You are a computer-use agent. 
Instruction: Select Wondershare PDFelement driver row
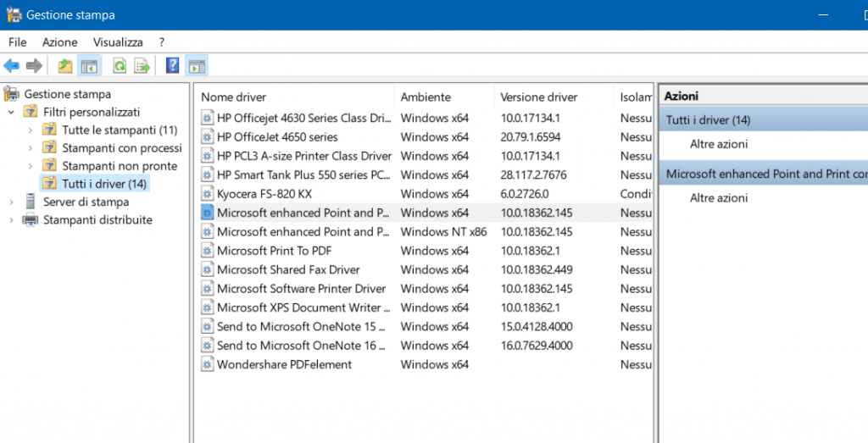pyautogui.click(x=284, y=364)
